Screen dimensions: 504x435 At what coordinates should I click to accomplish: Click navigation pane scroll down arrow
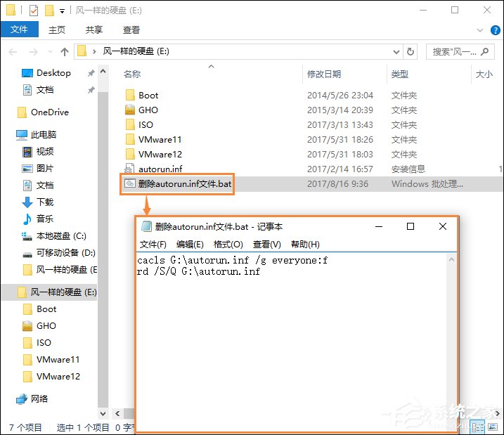tap(103, 413)
